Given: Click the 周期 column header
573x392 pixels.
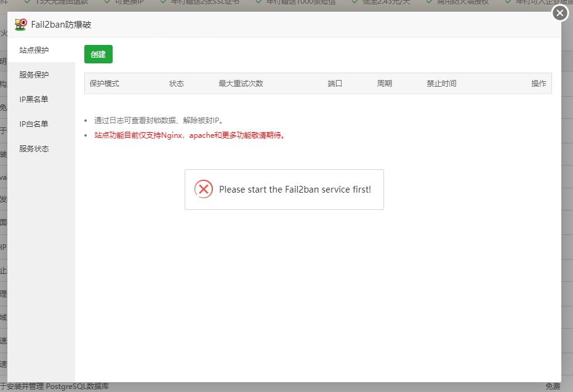Looking at the screenshot, I should click(385, 84).
